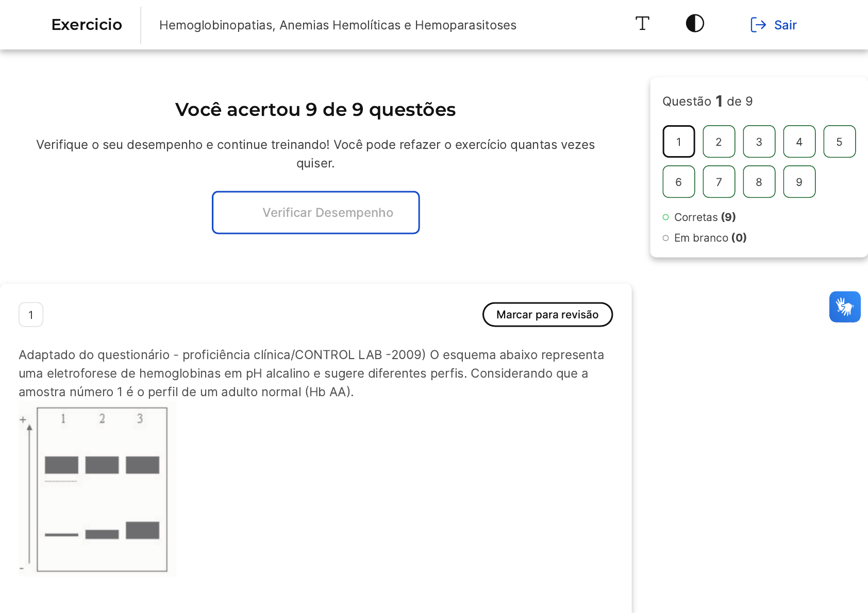The height and width of the screenshot is (613, 868).
Task: Open the sign language accessibility widget
Action: [844, 307]
